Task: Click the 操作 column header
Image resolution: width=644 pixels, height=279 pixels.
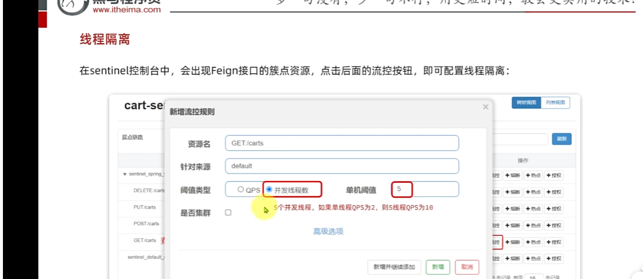Action: tap(523, 160)
